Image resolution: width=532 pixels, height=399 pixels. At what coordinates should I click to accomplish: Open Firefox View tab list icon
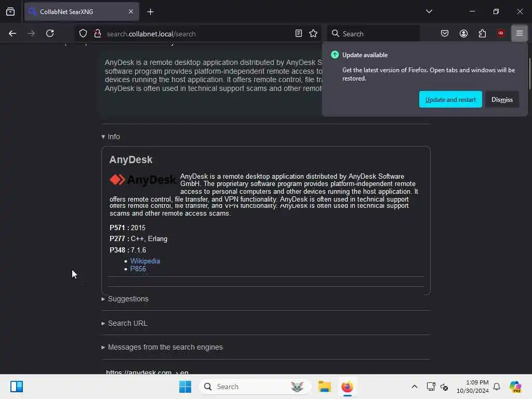(x=10, y=11)
